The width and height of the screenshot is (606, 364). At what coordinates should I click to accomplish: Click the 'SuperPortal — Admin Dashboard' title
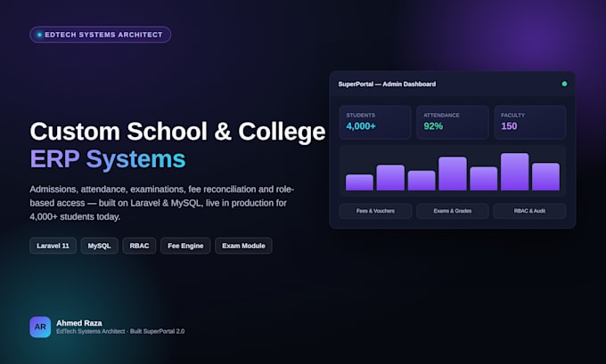pyautogui.click(x=387, y=85)
